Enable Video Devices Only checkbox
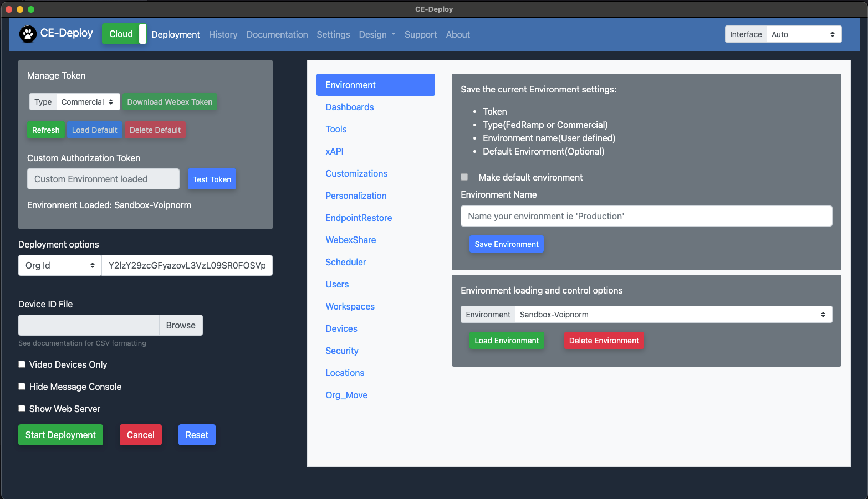Screen dimensions: 868x499 [22, 364]
